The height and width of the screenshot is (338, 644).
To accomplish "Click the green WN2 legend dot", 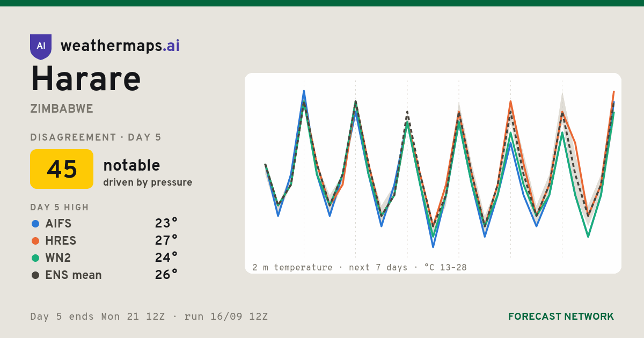I will coord(35,258).
